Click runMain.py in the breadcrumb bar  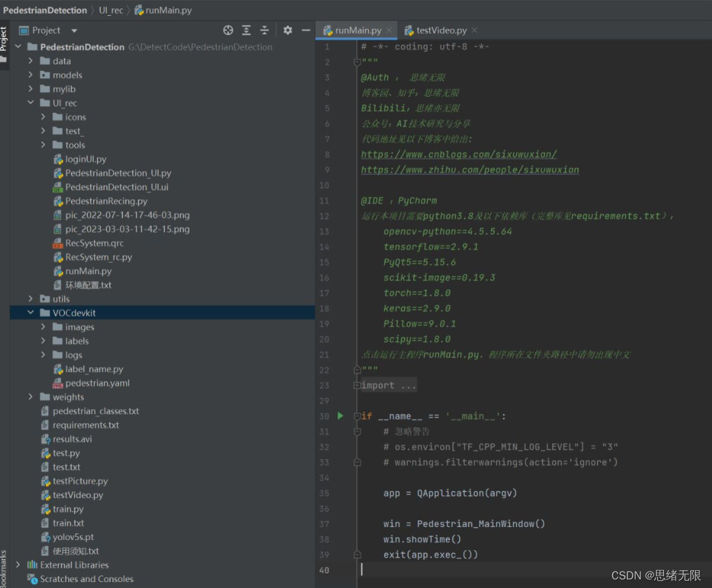tap(163, 10)
